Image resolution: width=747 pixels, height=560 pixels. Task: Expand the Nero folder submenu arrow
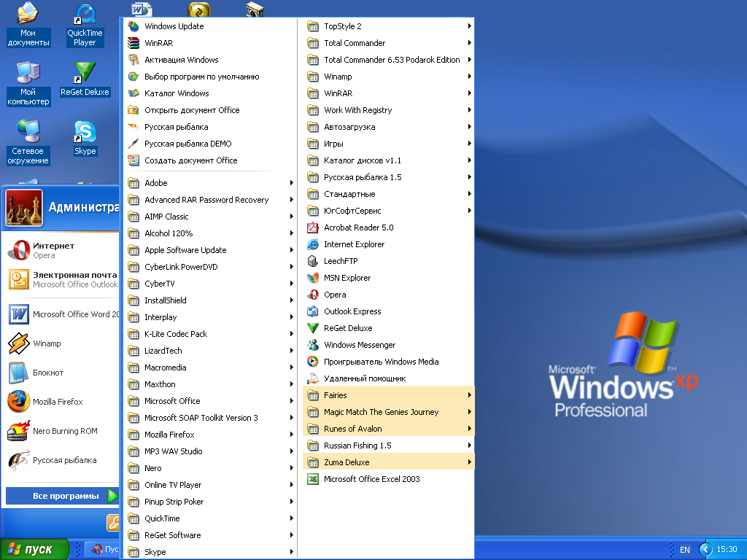coord(291,468)
